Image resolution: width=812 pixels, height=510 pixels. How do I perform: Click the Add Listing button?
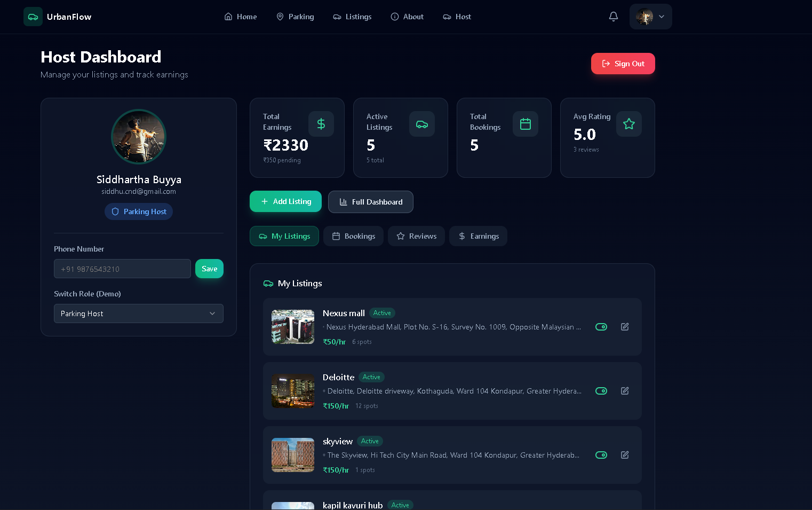(285, 201)
